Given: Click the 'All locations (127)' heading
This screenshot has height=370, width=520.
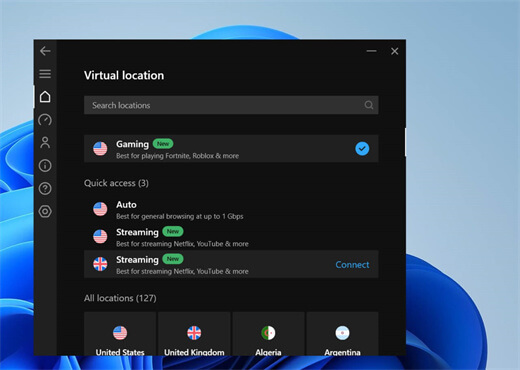Looking at the screenshot, I should point(120,298).
